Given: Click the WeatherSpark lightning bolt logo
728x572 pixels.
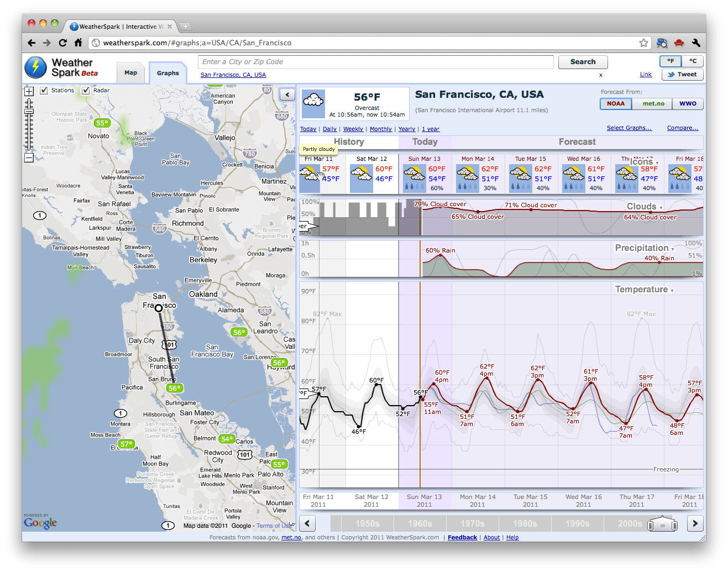Looking at the screenshot, I should pyautogui.click(x=35, y=67).
